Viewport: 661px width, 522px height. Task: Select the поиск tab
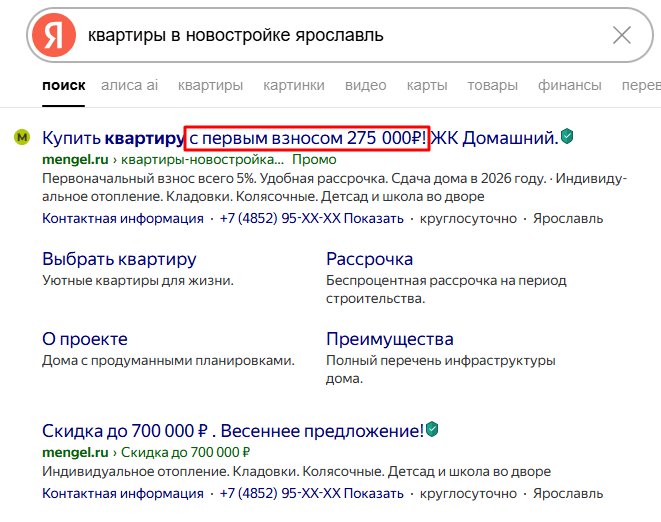click(x=64, y=85)
